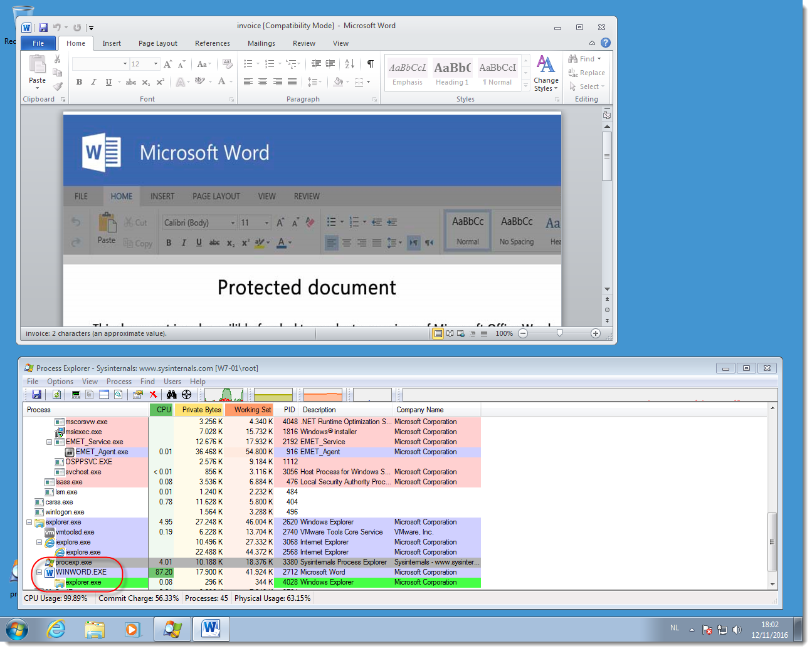
Task: Switch to the Page Layout ribbon tab
Action: point(158,43)
